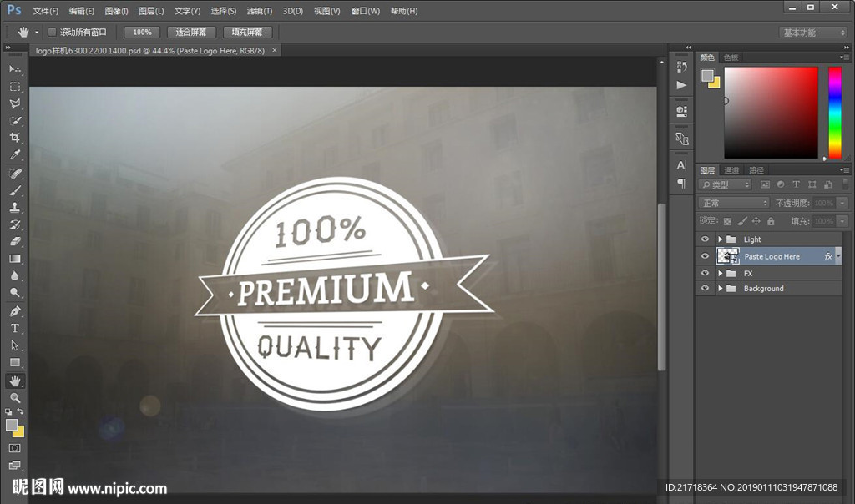The height and width of the screenshot is (504, 855).
Task: Swap foreground and background colors
Action: (x=20, y=411)
